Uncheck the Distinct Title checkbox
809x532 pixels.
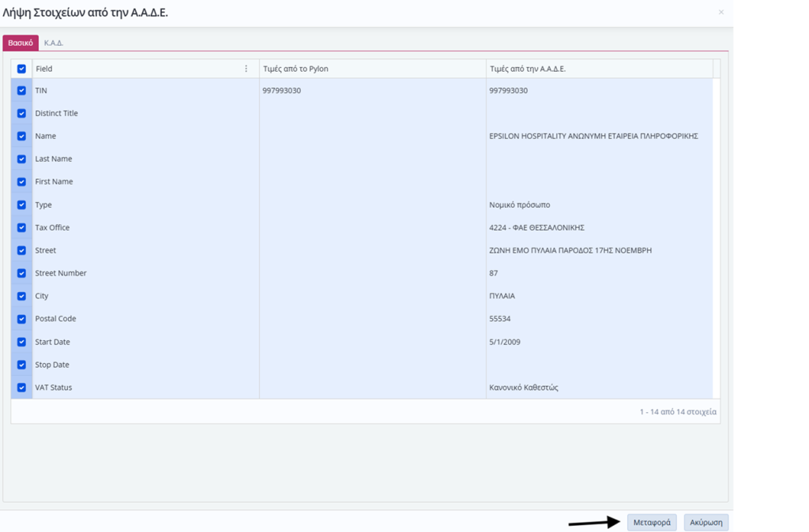21,114
